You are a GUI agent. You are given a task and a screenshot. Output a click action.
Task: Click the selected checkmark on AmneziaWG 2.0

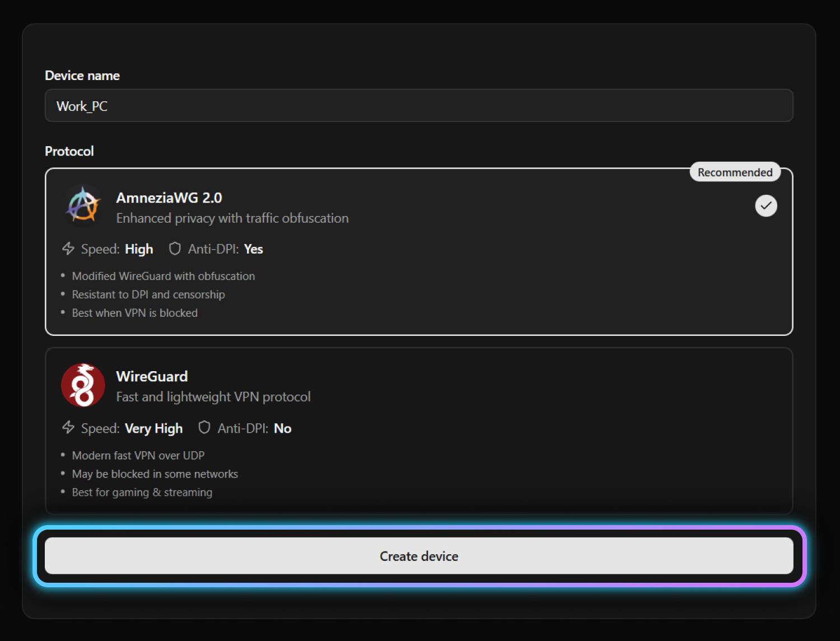tap(766, 205)
